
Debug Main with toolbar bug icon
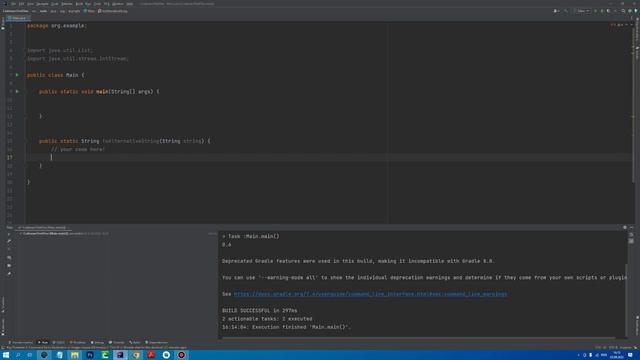[602, 11]
